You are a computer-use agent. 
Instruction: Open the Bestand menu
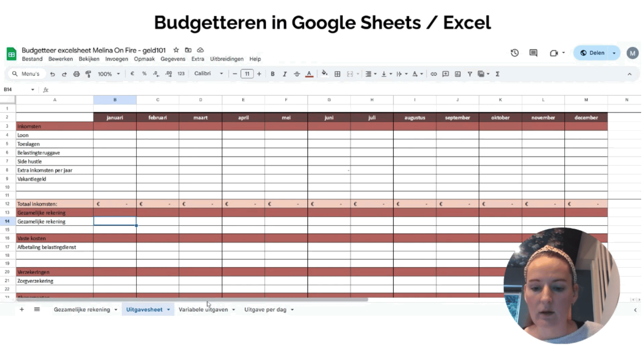[x=32, y=59]
